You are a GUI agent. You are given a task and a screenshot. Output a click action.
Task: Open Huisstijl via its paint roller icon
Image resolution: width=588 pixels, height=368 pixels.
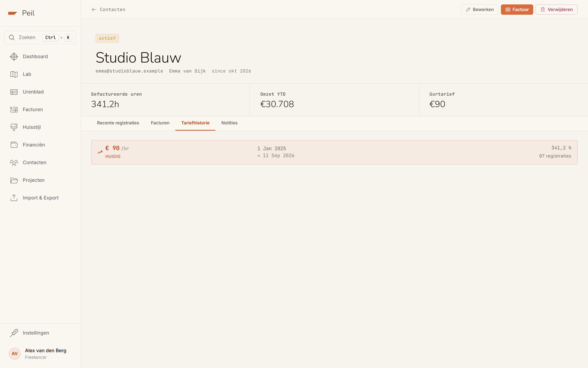[14, 127]
